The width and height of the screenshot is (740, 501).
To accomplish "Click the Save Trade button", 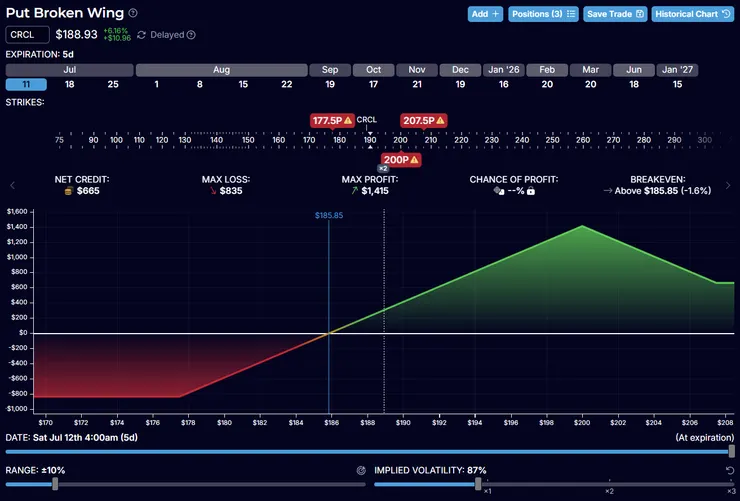I will point(615,14).
